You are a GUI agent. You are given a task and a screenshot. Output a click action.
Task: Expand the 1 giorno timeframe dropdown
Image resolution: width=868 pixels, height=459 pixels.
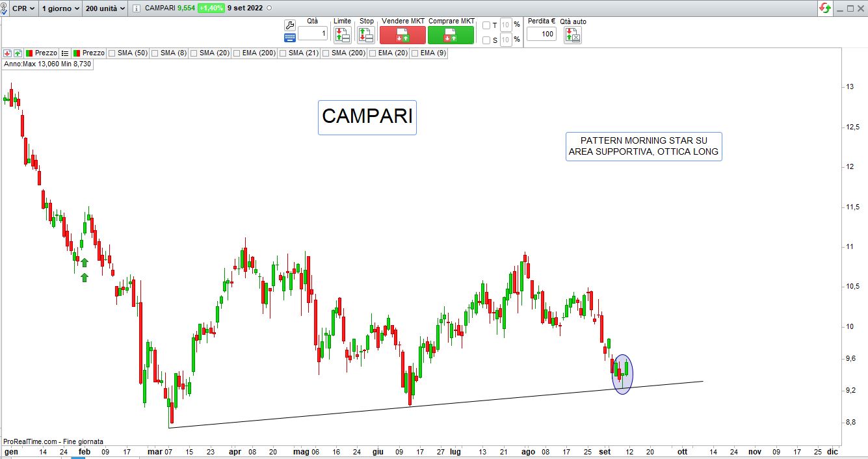(x=60, y=8)
